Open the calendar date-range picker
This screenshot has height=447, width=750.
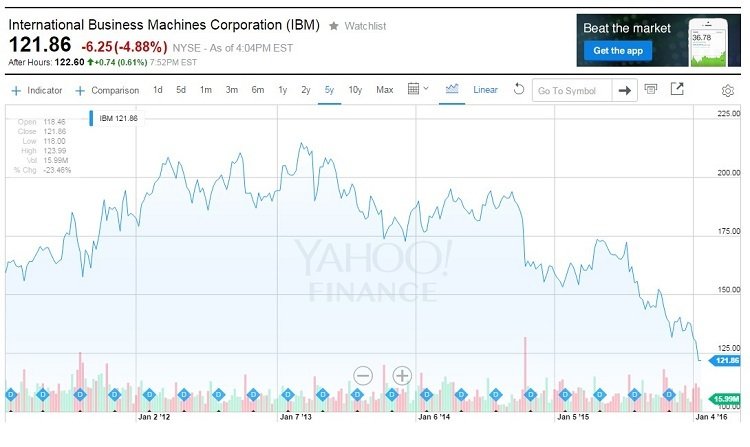[x=418, y=90]
